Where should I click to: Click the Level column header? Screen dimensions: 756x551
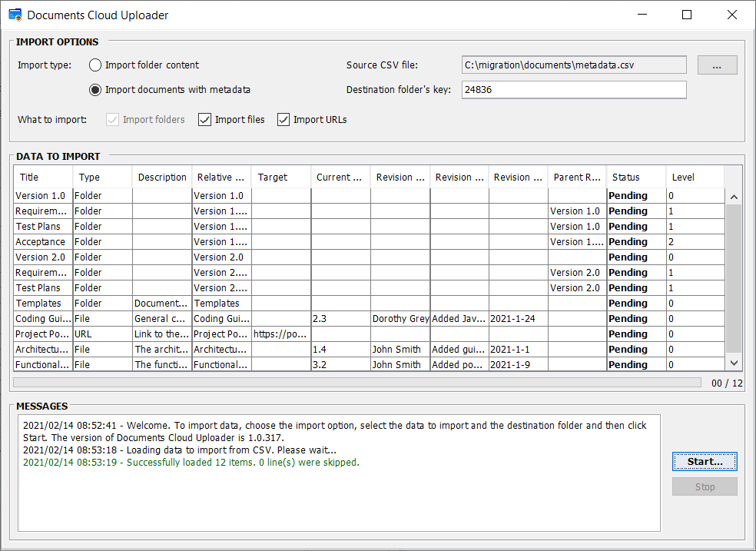coord(694,177)
